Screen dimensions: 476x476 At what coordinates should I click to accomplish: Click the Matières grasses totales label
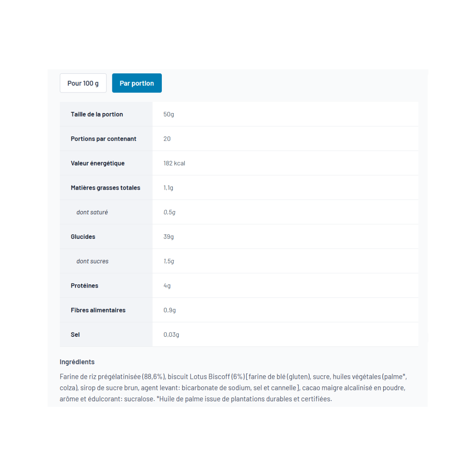(x=106, y=188)
